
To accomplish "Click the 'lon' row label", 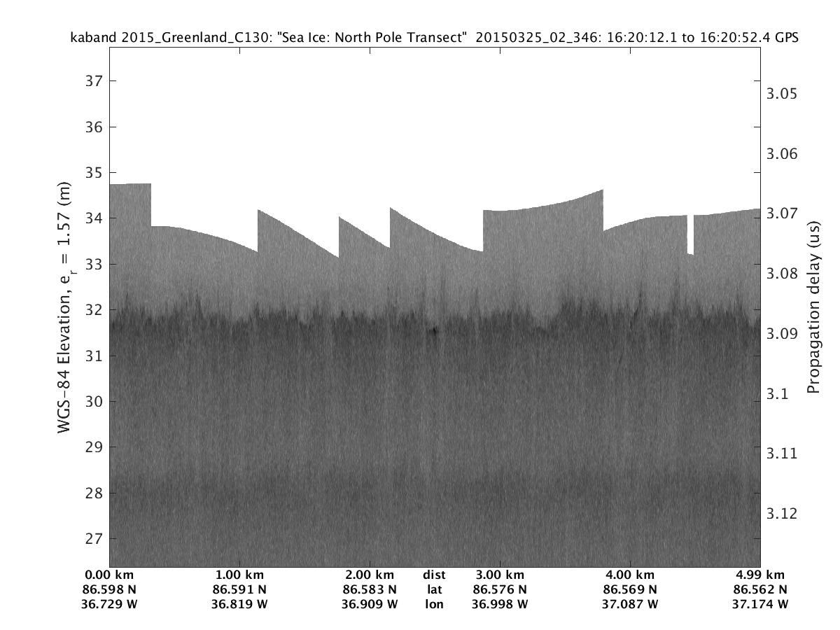I will (x=434, y=604).
